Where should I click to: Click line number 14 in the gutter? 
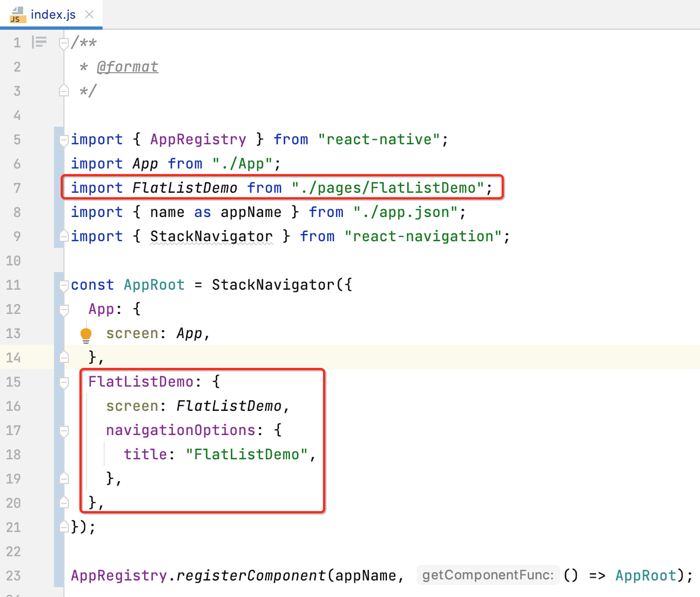[x=13, y=358]
